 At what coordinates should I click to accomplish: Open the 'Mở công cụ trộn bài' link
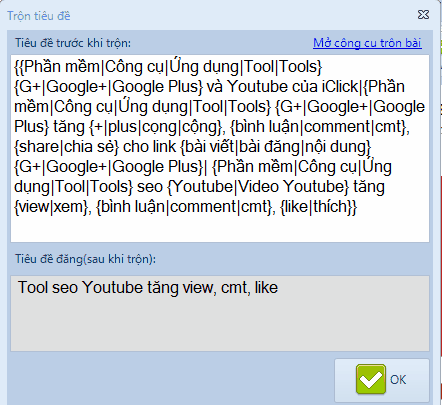coord(367,43)
